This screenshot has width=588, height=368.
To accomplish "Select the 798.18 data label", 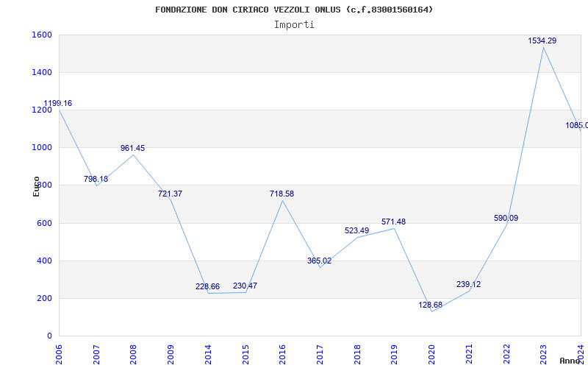I will (x=96, y=179).
